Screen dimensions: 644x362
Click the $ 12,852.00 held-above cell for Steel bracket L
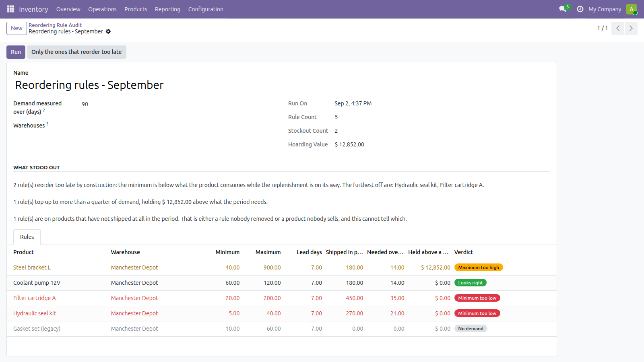pos(436,267)
